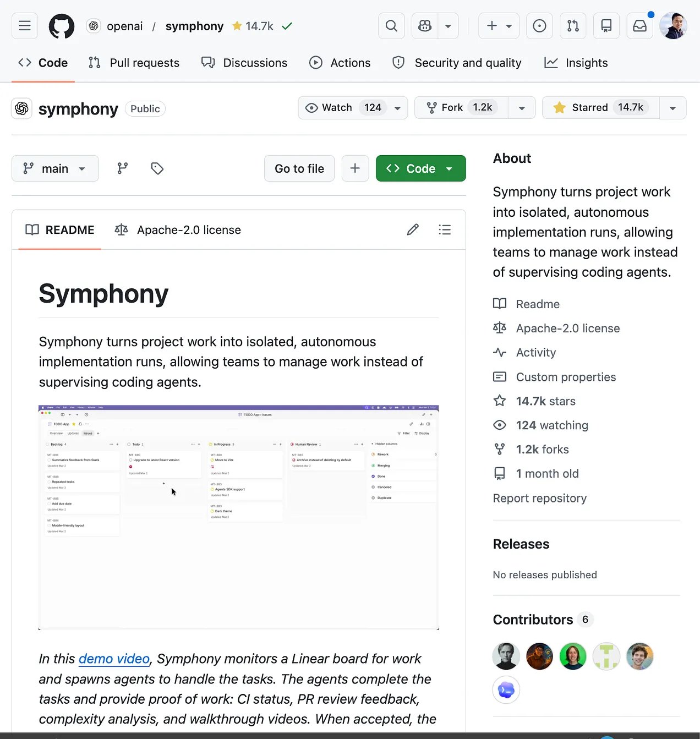Show README outline list icon
700x739 pixels.
[x=445, y=230]
